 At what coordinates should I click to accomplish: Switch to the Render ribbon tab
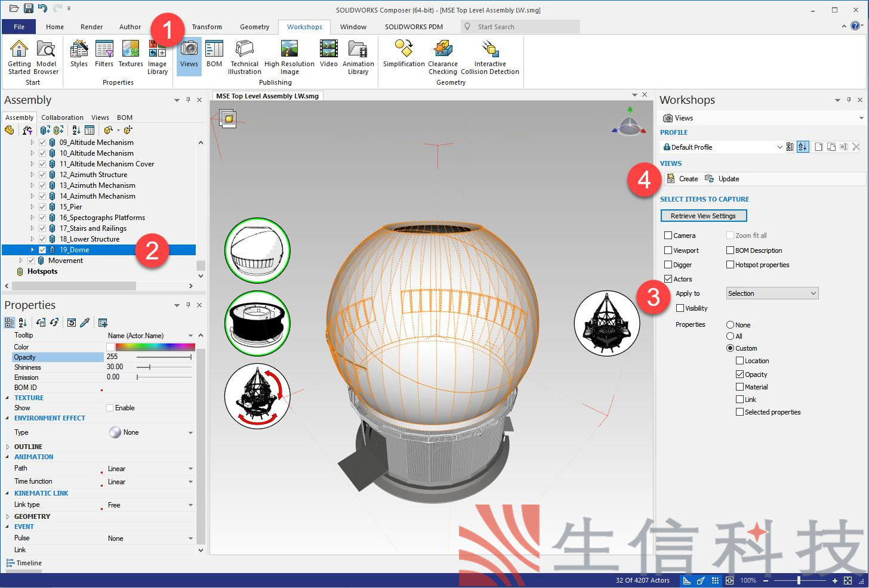click(x=91, y=27)
